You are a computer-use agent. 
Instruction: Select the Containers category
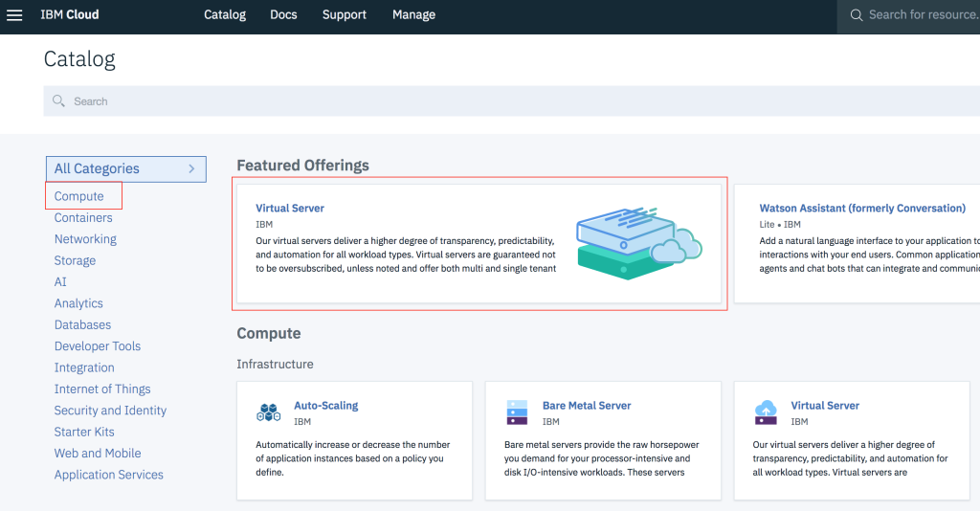click(83, 217)
